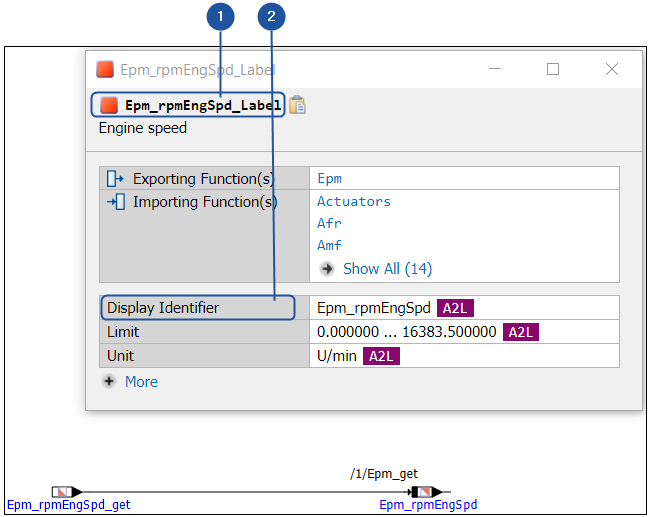Click the A2L badge in Unit row
Image resolution: width=650 pixels, height=517 pixels.
point(381,356)
